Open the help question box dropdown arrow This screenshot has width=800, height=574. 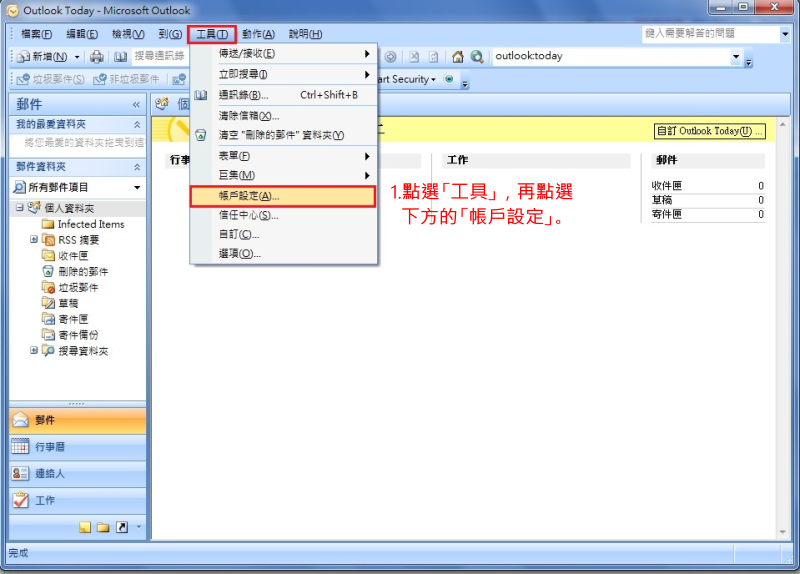[x=785, y=34]
